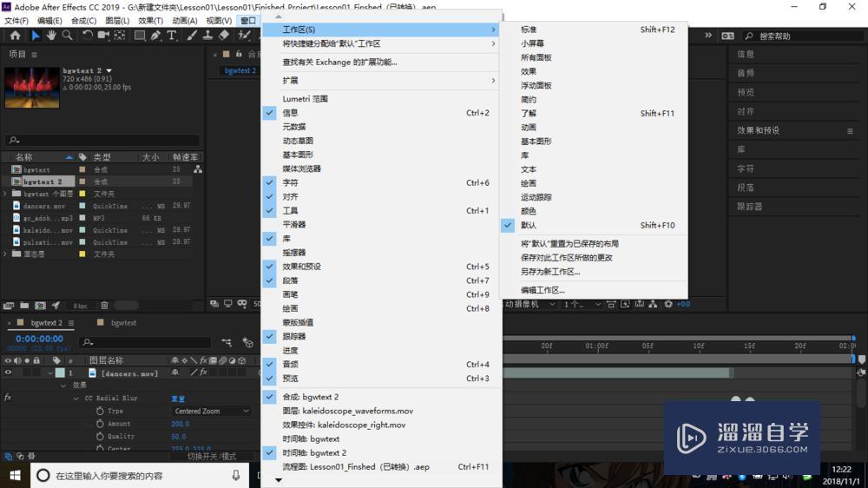Open bgwtext 2 dropdown arrow in Project preview
This screenshot has width=868, height=488.
click(109, 71)
